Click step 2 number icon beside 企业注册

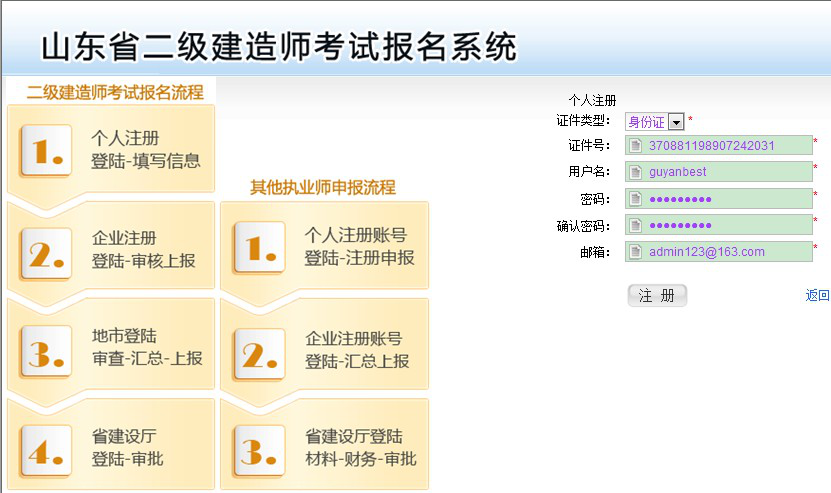point(46,254)
